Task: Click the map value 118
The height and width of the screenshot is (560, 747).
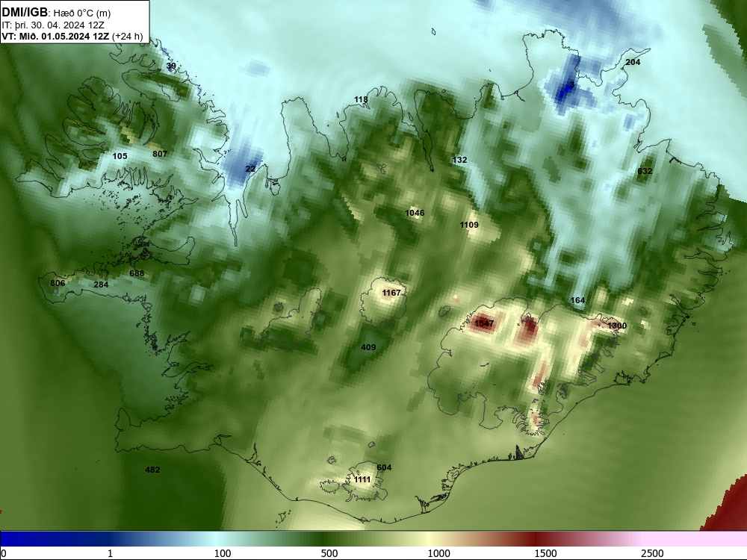Action: tap(361, 99)
